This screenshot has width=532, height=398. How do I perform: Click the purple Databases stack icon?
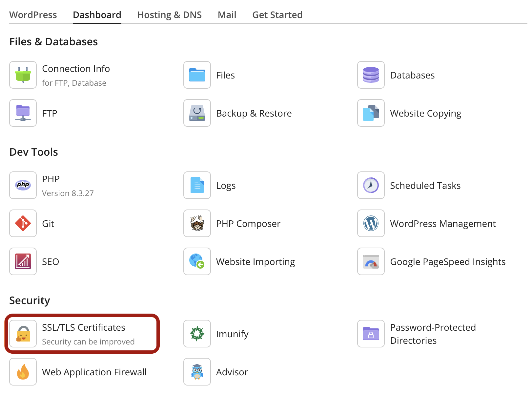point(371,75)
